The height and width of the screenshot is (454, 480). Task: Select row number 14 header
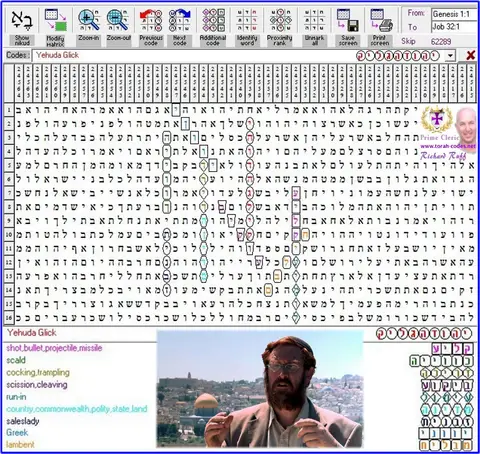click(9, 290)
